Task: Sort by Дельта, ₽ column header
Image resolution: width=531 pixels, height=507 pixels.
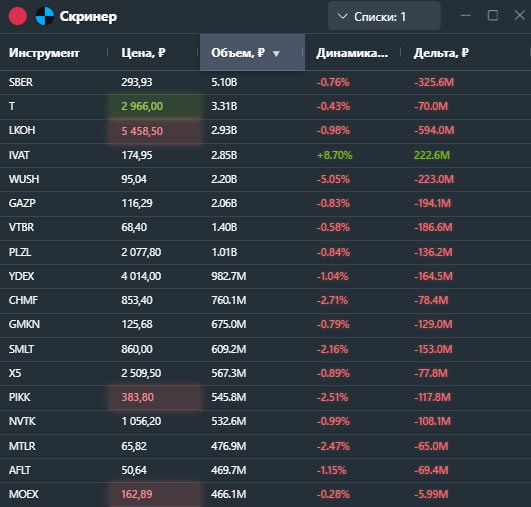Action: pyautogui.click(x=441, y=53)
